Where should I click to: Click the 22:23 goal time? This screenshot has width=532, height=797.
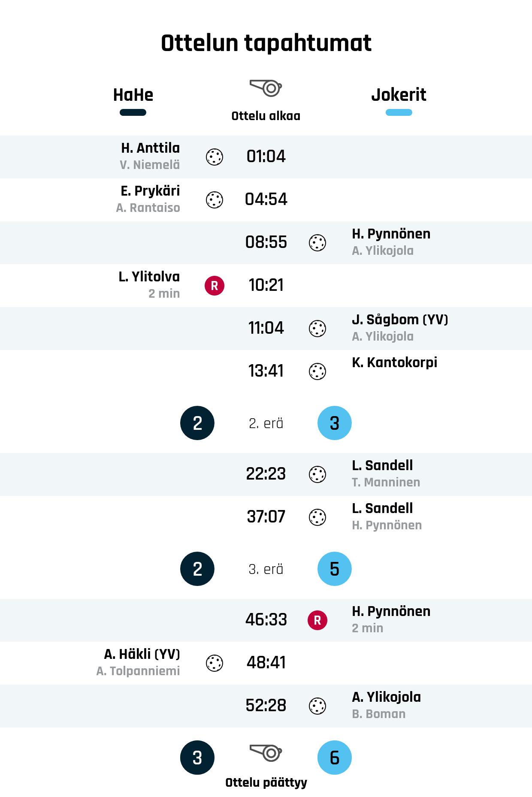point(266,474)
